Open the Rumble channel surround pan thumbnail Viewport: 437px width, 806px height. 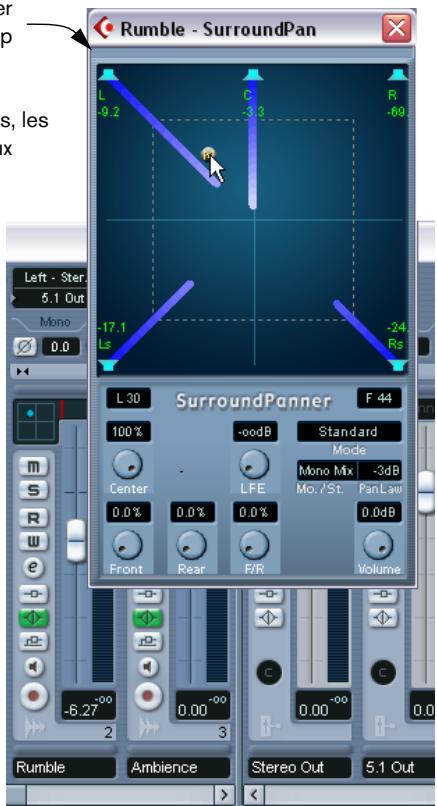(36, 422)
